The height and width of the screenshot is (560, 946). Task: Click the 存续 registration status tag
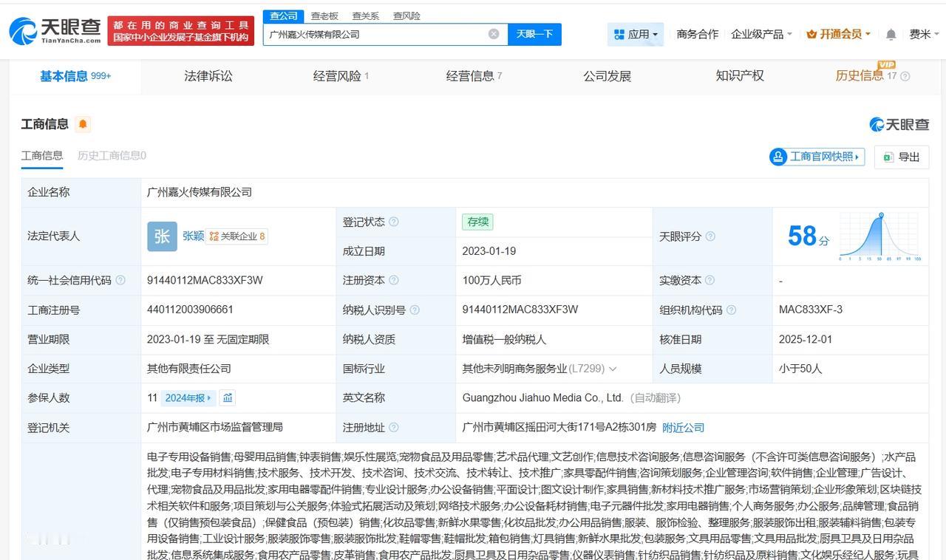tap(477, 222)
